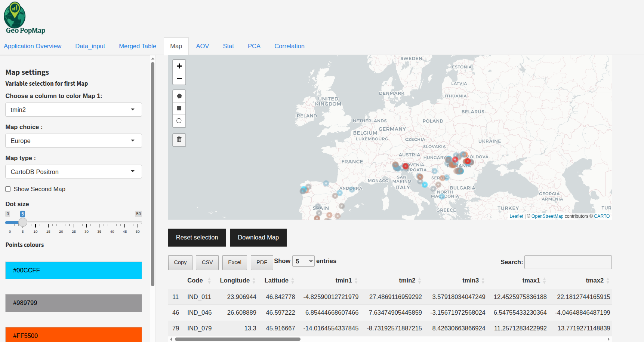The image size is (644, 342).
Task: Click the sidebar vertical scrollbar
Action: [152, 174]
